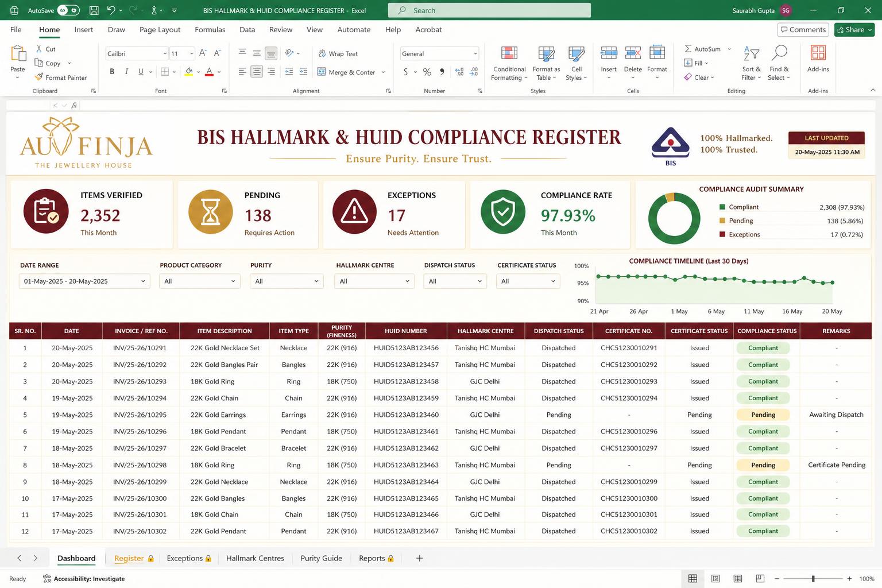The image size is (882, 588).
Task: Open Sort & Filter
Action: click(x=751, y=63)
